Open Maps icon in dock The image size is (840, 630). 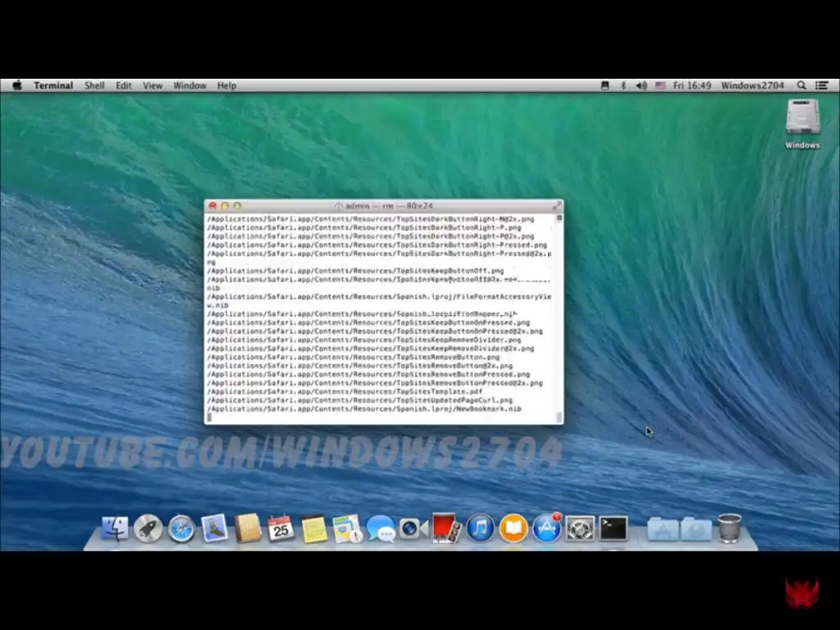coord(347,529)
